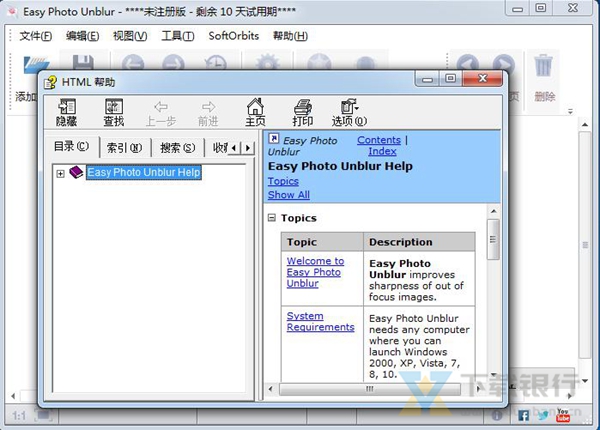Viewport: 600px width, 430px height.
Task: Open the System Requirements link
Action: point(320,321)
